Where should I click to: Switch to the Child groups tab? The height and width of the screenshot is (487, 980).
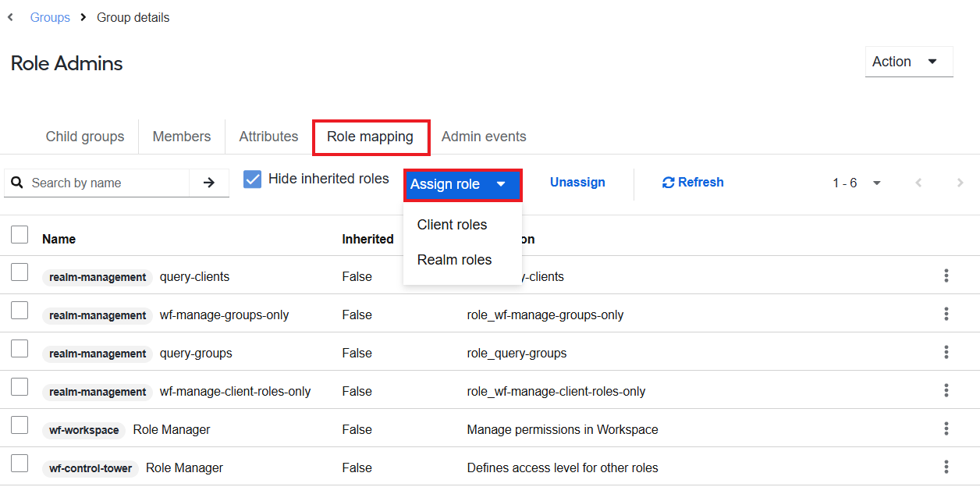tap(85, 137)
